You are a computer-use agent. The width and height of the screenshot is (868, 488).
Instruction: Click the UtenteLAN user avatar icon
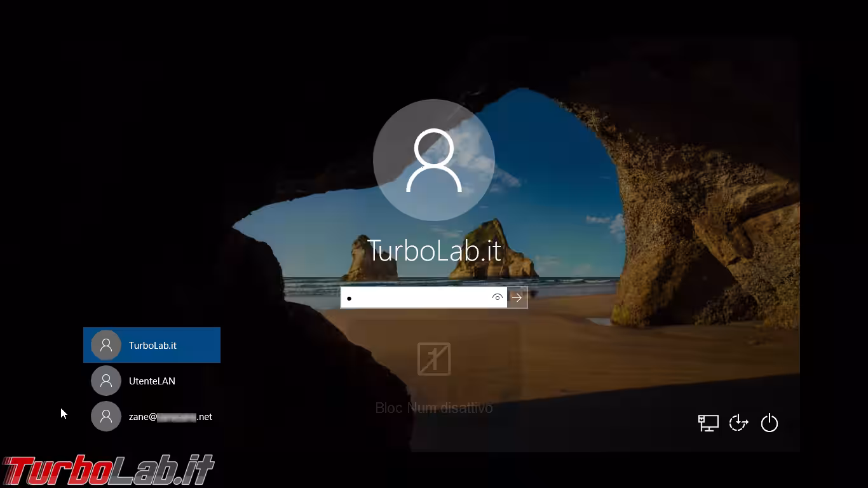coord(106,381)
